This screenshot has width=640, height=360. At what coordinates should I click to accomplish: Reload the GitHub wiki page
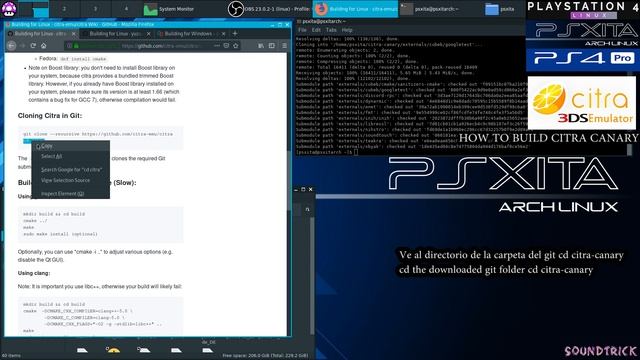click(x=33, y=46)
